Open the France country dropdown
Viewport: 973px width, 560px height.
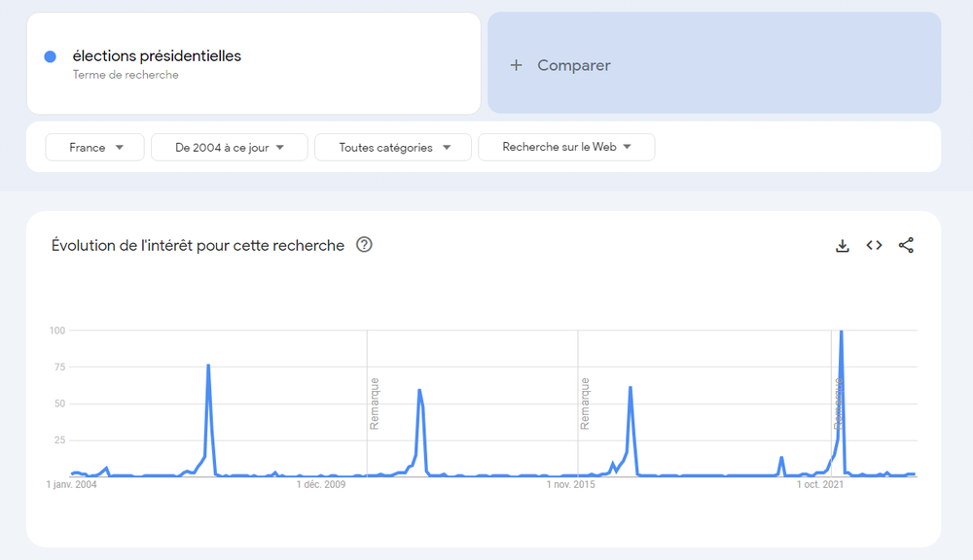pos(94,148)
